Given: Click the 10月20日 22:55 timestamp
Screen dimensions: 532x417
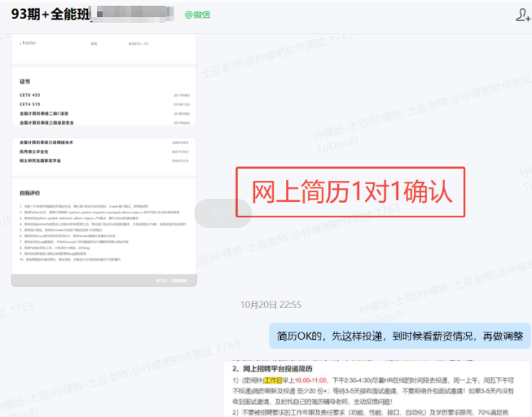Looking at the screenshot, I should (270, 305).
